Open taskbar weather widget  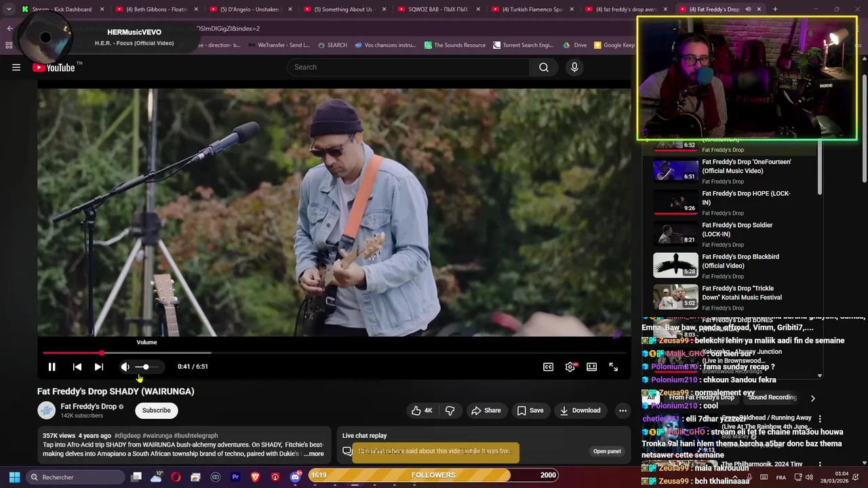pyautogui.click(x=156, y=477)
